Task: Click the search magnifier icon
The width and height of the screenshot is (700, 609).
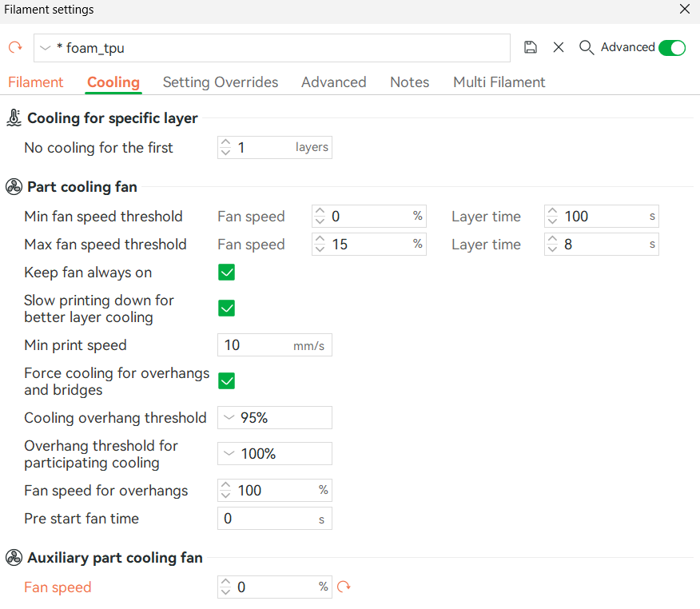Action: point(587,48)
